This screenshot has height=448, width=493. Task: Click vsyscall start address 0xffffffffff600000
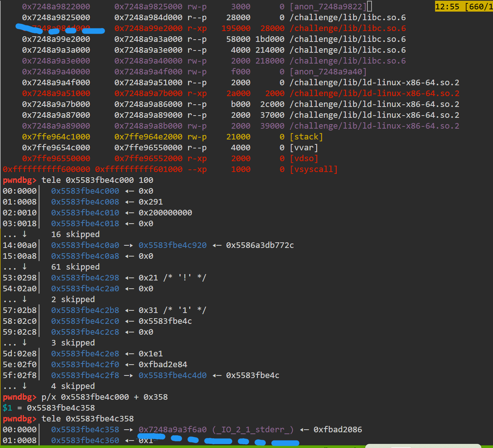(x=46, y=169)
